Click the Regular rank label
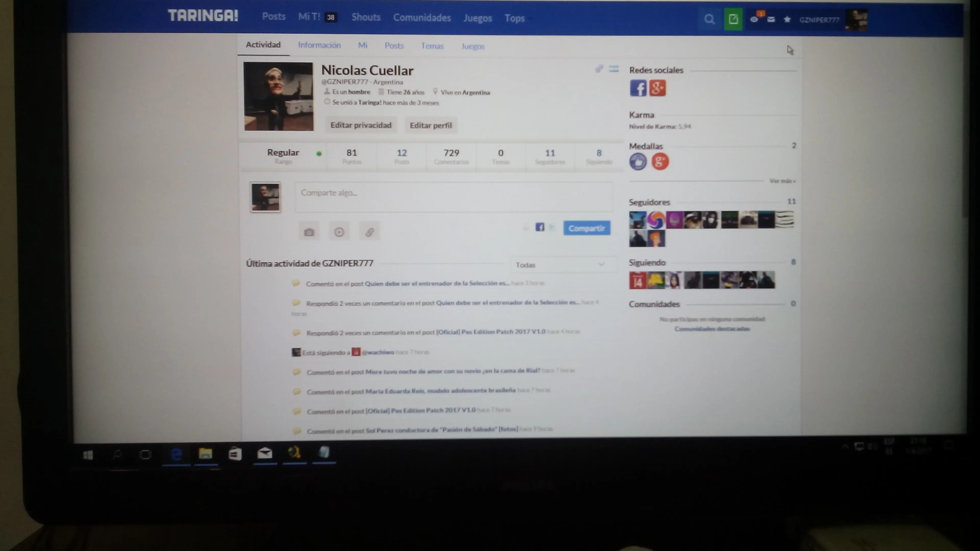Screen dimensions: 980x551 pyautogui.click(x=283, y=153)
